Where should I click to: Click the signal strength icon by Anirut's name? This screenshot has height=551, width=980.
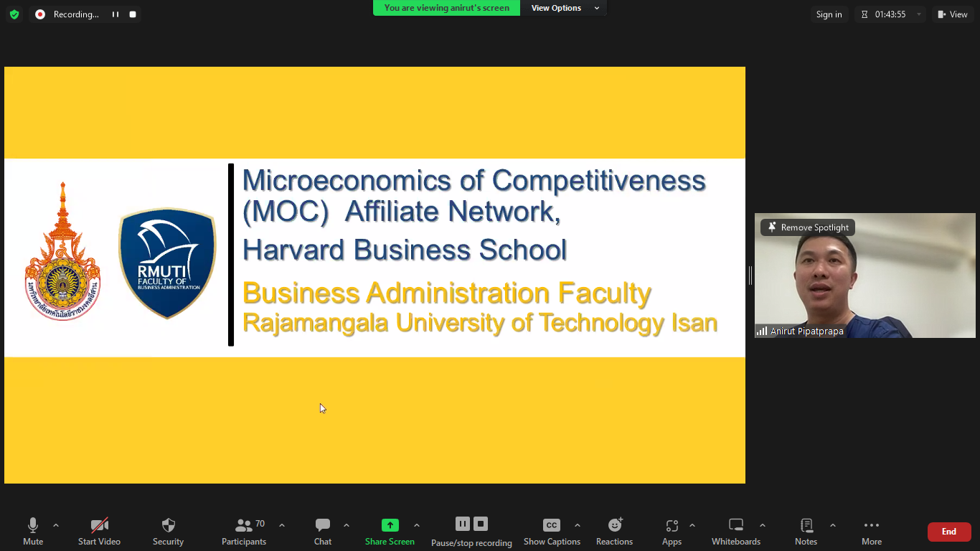coord(761,331)
